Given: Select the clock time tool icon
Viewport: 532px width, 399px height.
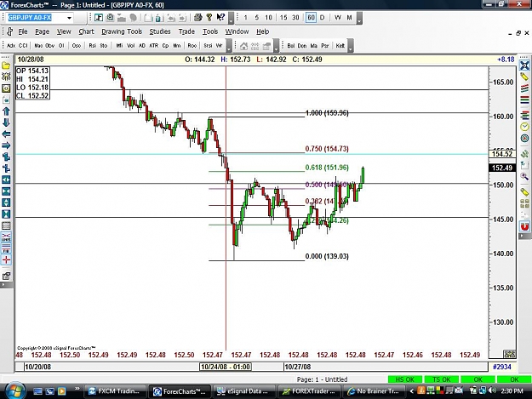Looking at the screenshot, I should point(524,127).
